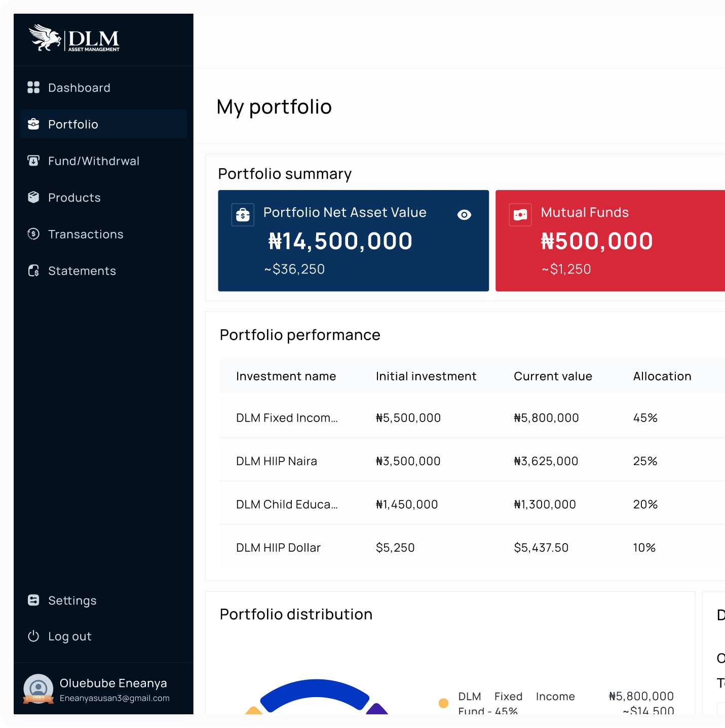725x728 pixels.
Task: Click the Log out power icon
Action: pos(33,636)
